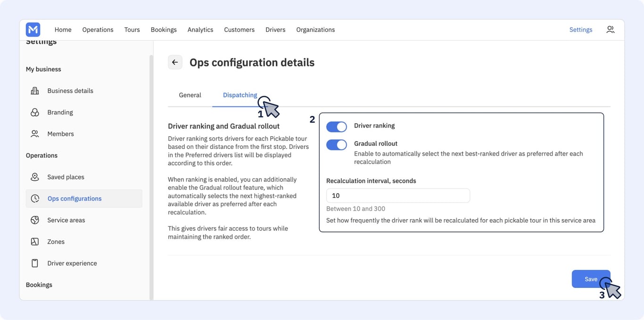Click the Driver ranking label text

[x=374, y=126]
